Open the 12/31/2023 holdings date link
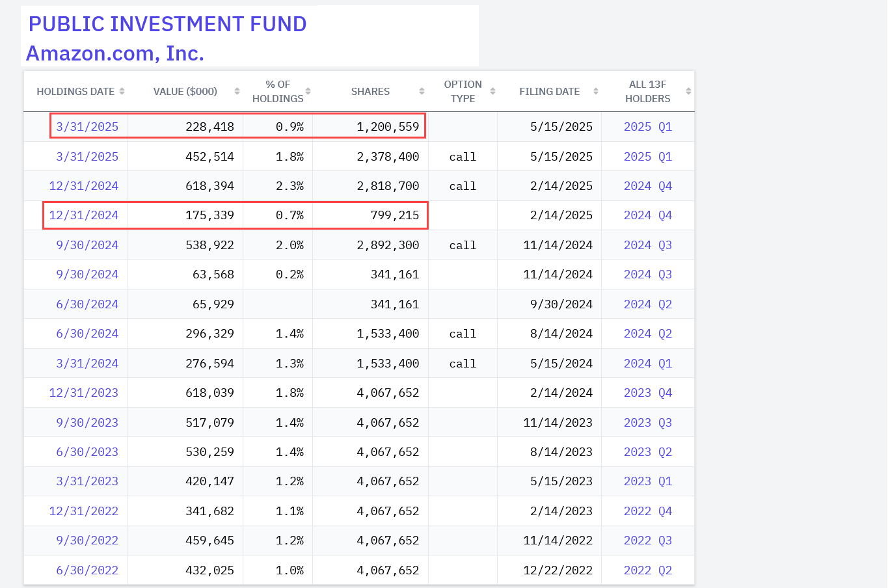 tap(84, 393)
